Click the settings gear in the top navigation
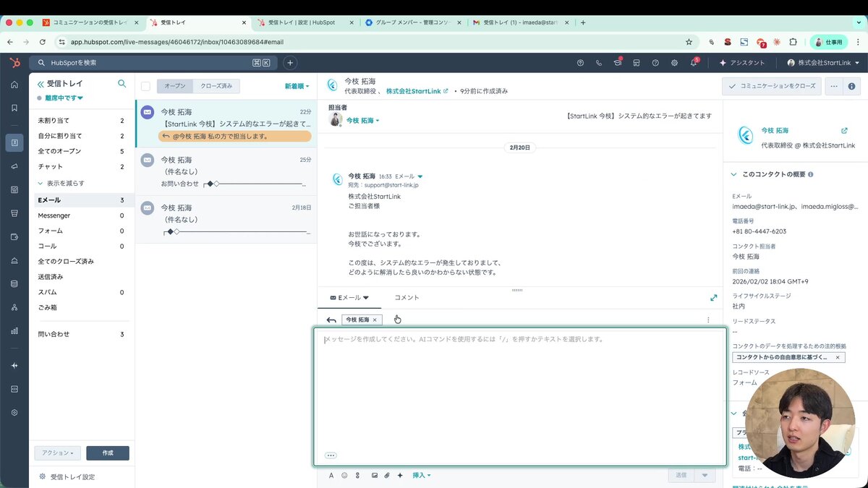This screenshot has height=488, width=868. [x=674, y=64]
